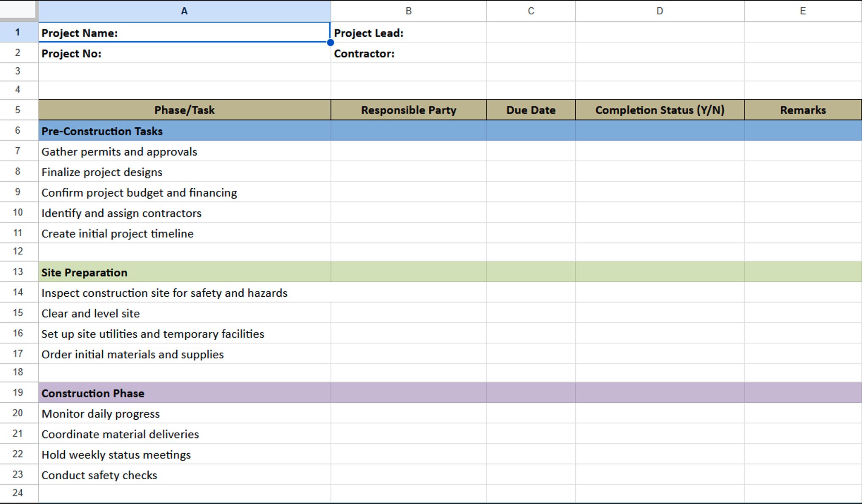Click the select-all corner box
862x504 pixels.
click(18, 10)
